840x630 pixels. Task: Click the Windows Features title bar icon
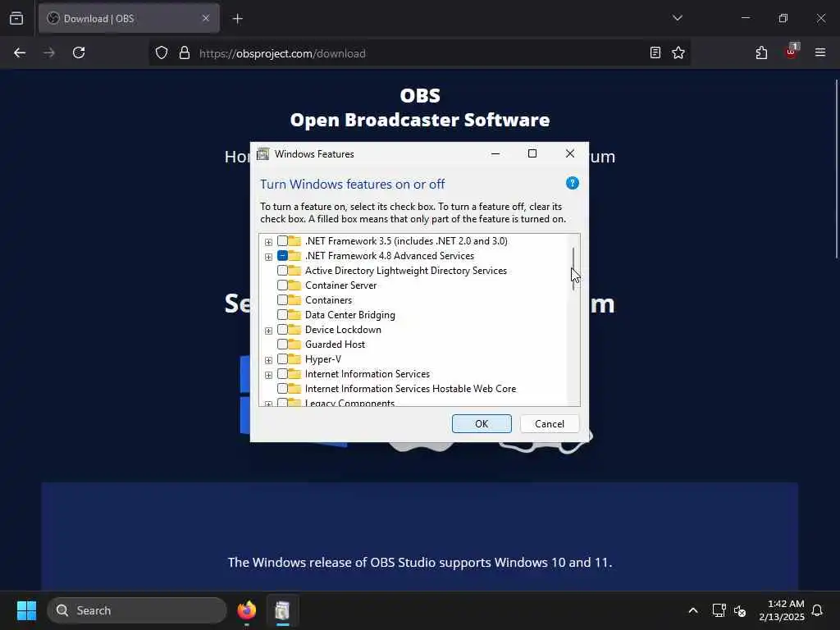[x=263, y=153]
